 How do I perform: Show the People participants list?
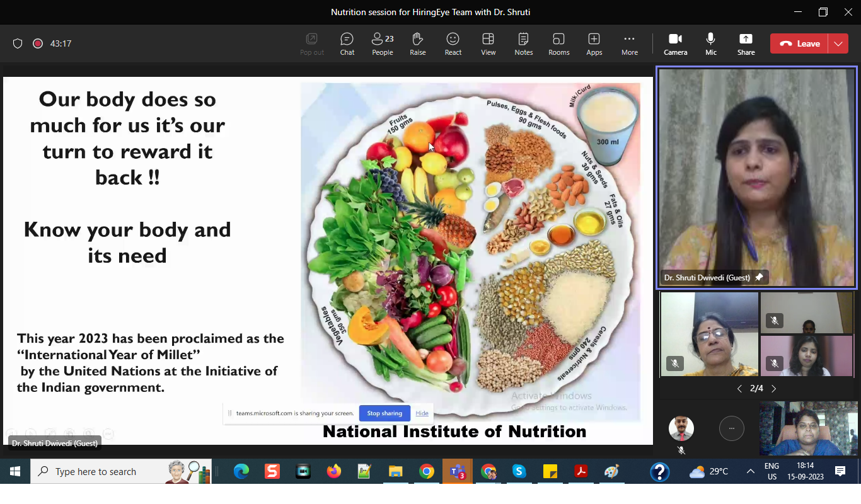tap(382, 44)
